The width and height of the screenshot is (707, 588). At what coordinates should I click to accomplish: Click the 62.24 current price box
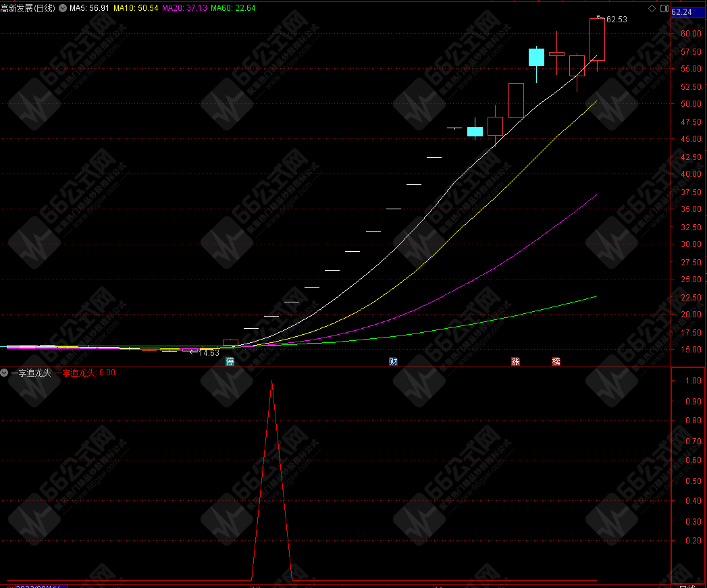pos(688,12)
